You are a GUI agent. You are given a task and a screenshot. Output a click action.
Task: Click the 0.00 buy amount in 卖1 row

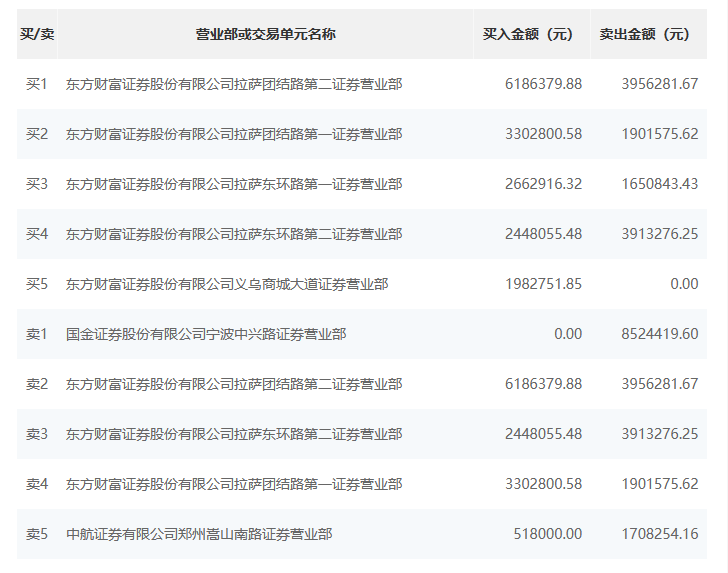click(x=568, y=334)
